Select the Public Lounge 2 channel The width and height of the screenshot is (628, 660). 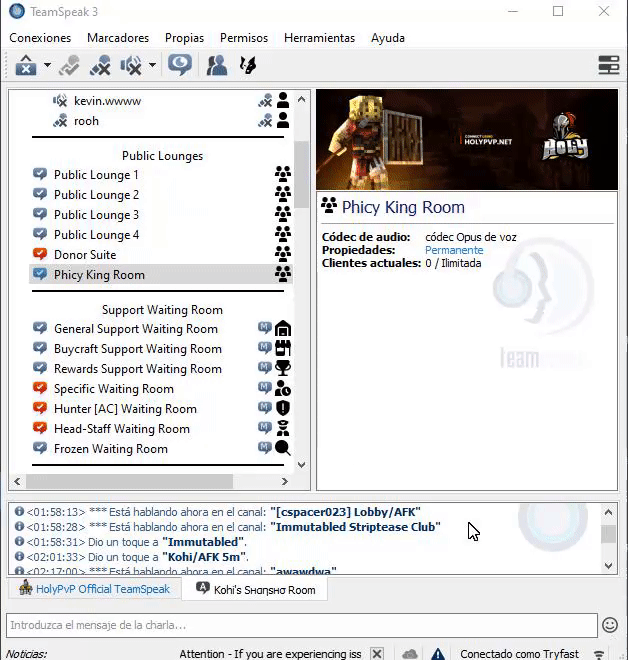[x=96, y=195]
